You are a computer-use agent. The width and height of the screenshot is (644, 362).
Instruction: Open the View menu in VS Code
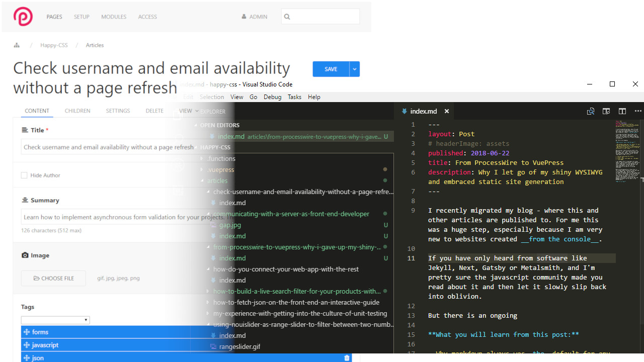[236, 97]
